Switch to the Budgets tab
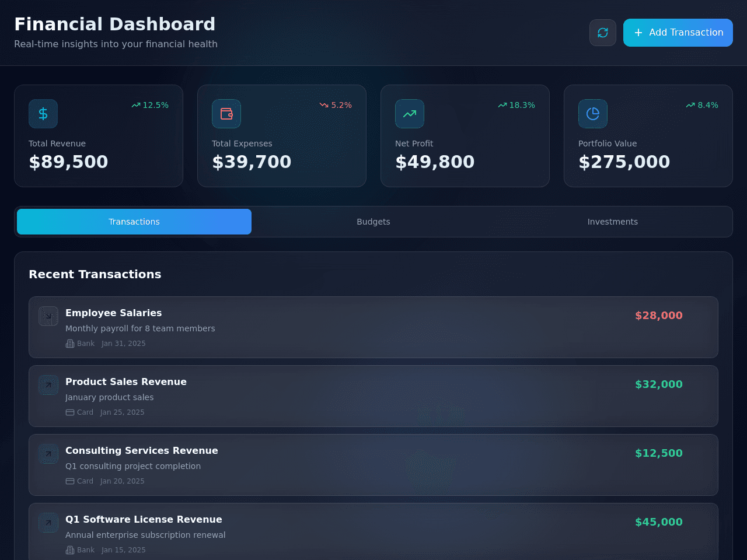 [373, 222]
